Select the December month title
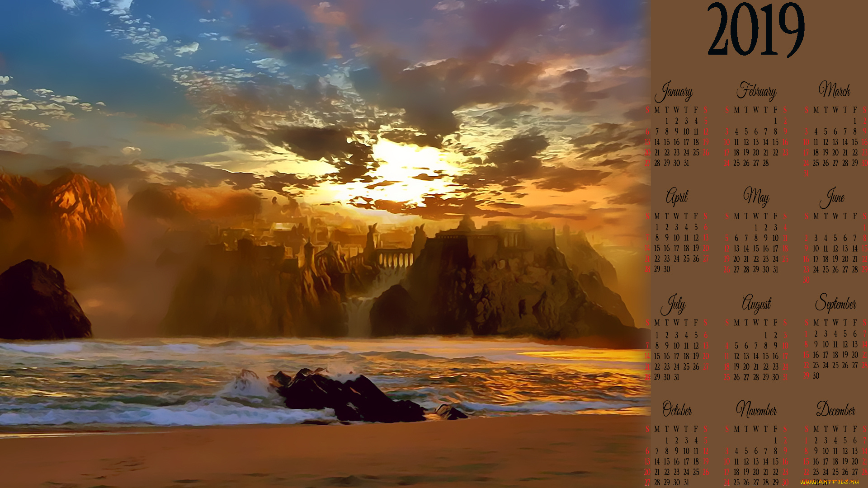This screenshot has width=868, height=488. pos(835,409)
